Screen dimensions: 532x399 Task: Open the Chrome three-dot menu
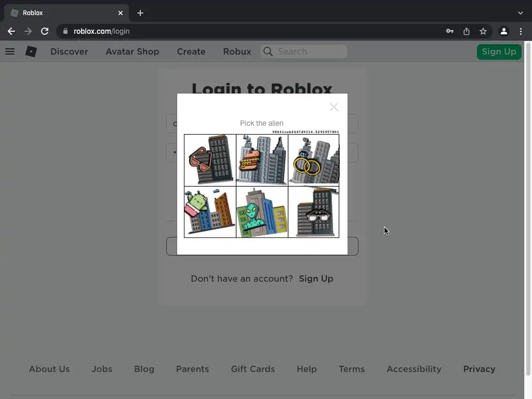click(x=521, y=31)
